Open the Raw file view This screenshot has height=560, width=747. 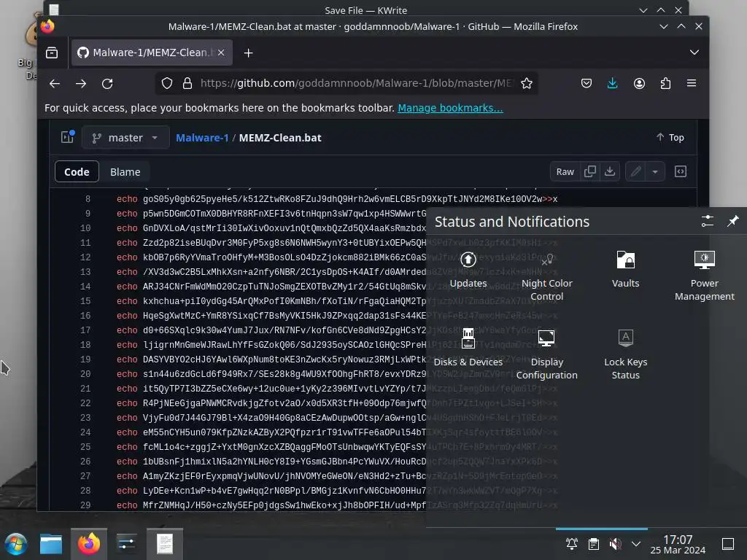click(565, 171)
